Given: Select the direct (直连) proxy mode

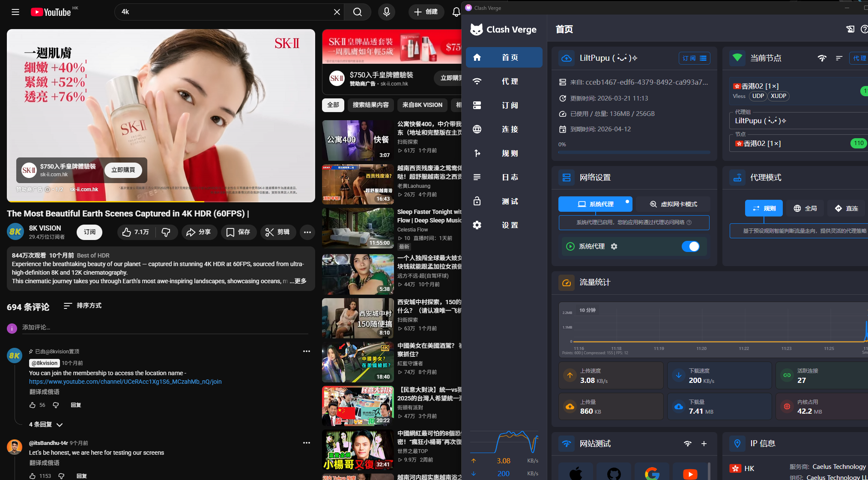Looking at the screenshot, I should pos(846,208).
